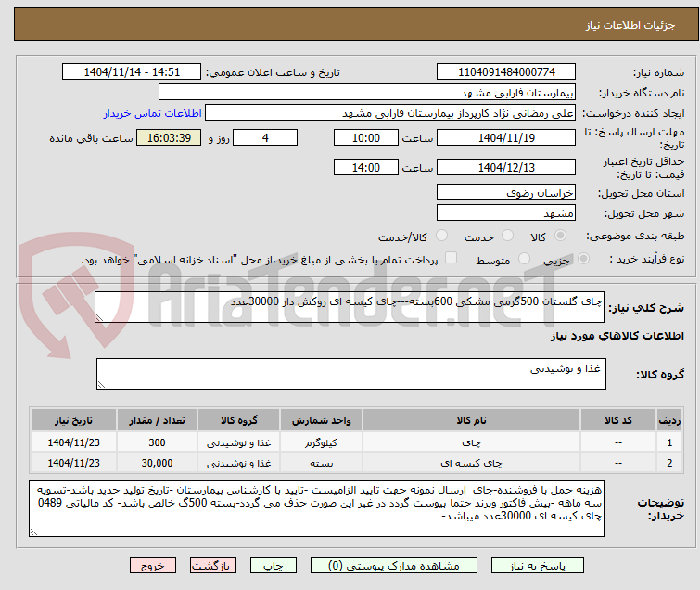700x590 pixels.
Task: Click the 14:00 validity time field
Action: coord(365,168)
